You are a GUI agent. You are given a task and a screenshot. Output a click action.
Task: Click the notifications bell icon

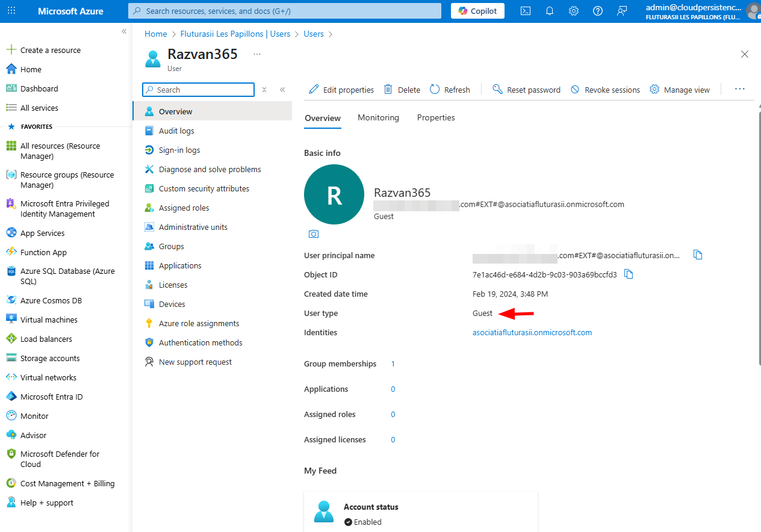550,11
